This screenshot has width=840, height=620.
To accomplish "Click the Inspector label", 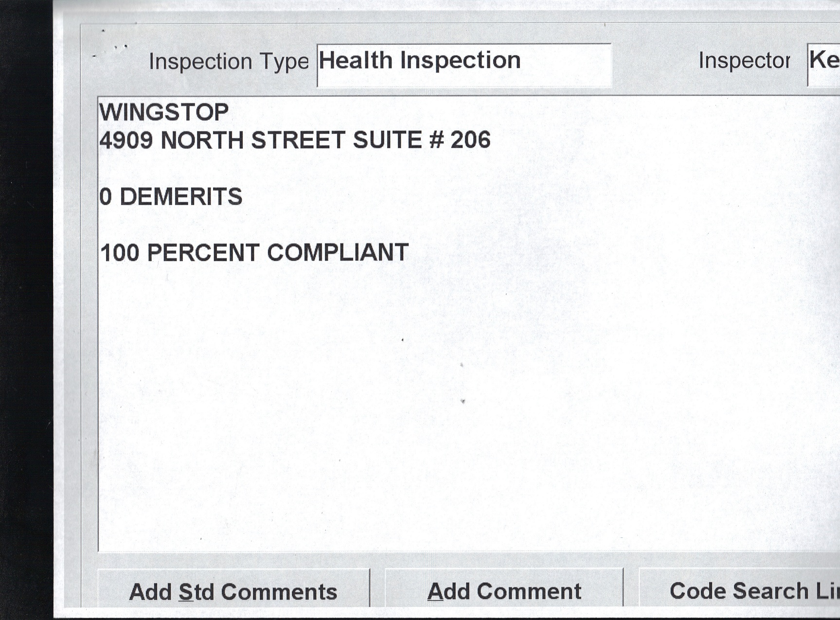I will 744,61.
